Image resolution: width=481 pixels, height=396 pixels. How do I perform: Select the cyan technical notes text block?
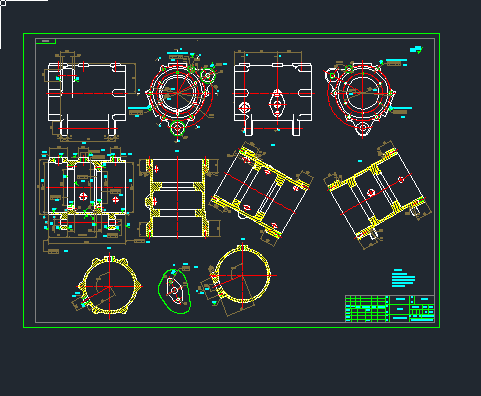[403, 278]
